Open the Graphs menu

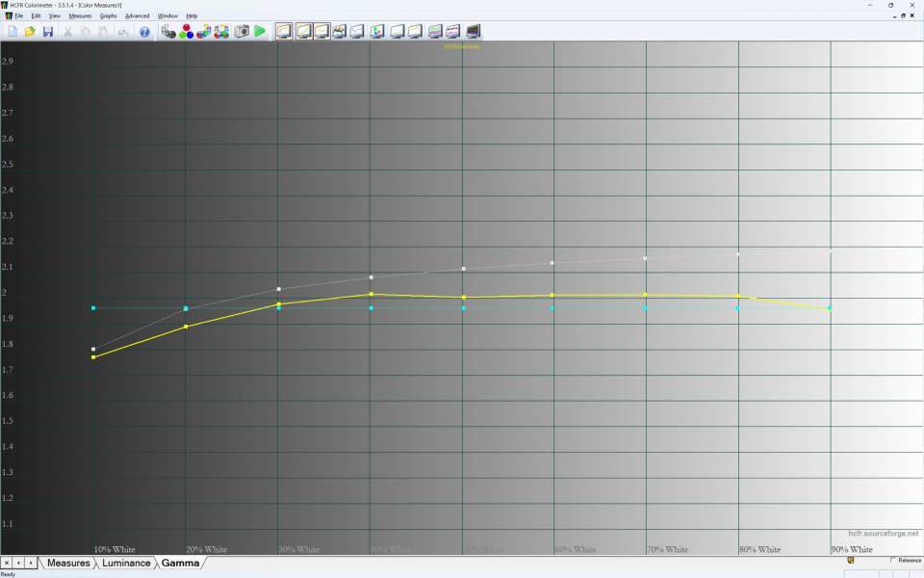pyautogui.click(x=109, y=16)
